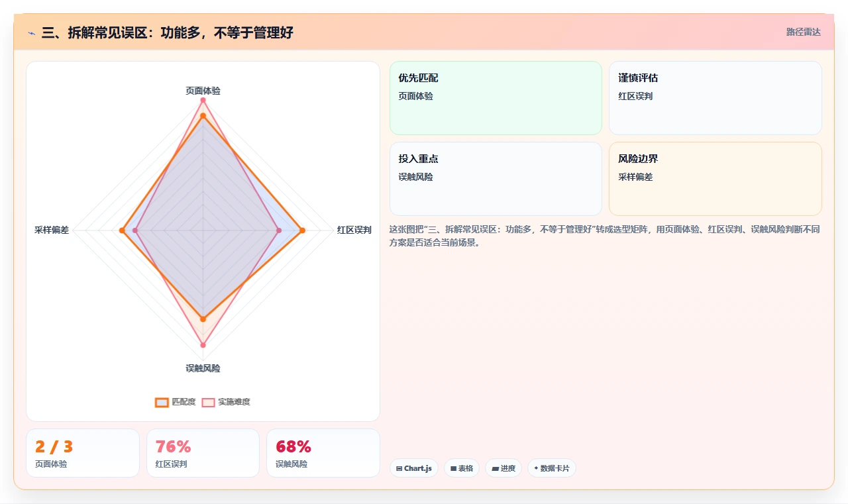Click the description paragraph starting 这张图把
848x504 pixels.
(x=605, y=236)
